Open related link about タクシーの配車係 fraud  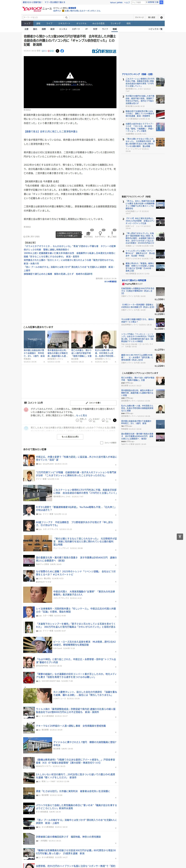(x=70, y=248)
